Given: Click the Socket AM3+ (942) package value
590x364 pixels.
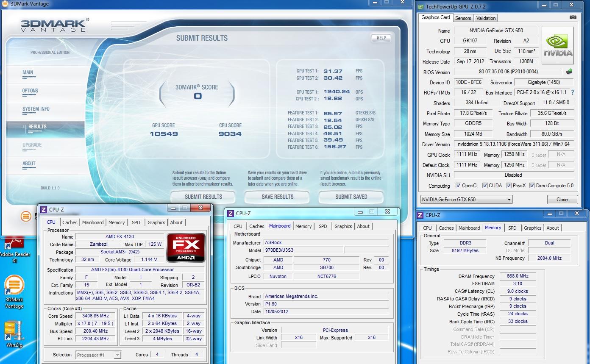Looking at the screenshot, I should click(120, 252).
